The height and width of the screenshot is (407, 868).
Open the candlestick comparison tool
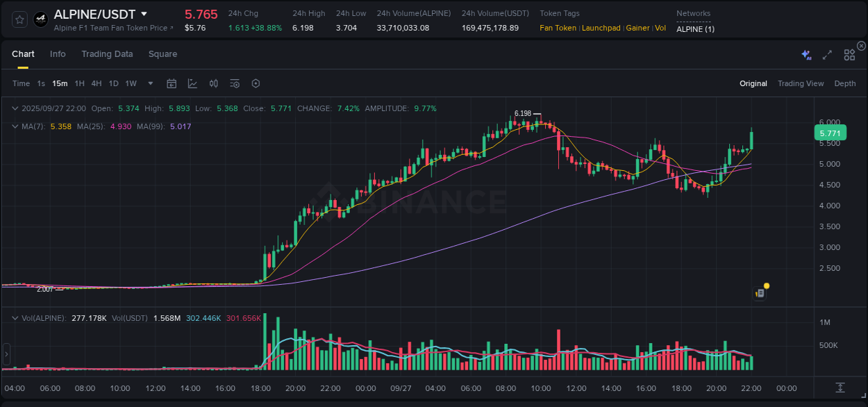[x=214, y=83]
